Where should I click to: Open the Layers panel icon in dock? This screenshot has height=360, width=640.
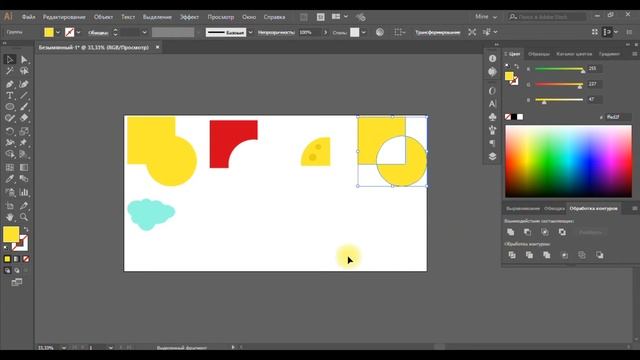pyautogui.click(x=492, y=156)
